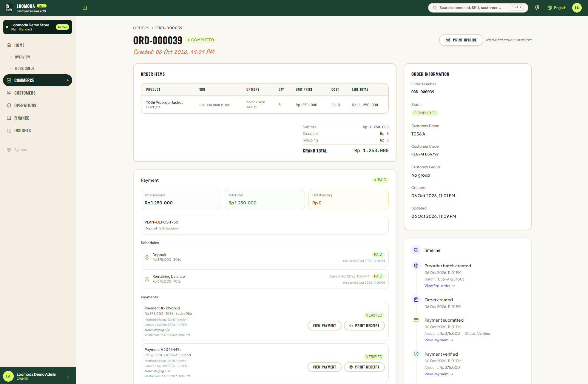This screenshot has width=588, height=384.
Task: Open View Payment link under Payment submitted
Action: (x=439, y=340)
